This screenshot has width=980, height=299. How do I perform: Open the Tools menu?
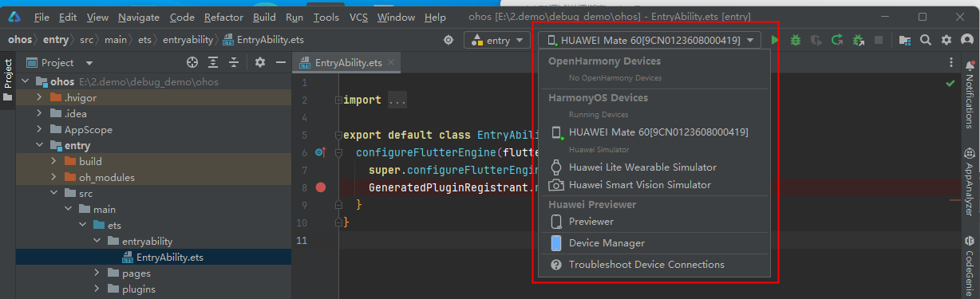326,17
